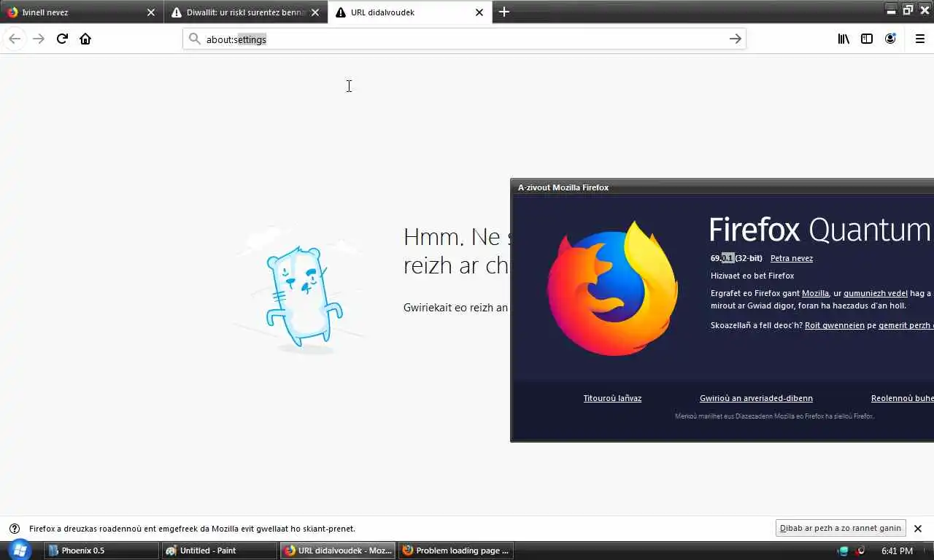Follow the 'Mozilla' link in About dialog
Viewport: 934px width, 560px height.
pyautogui.click(x=815, y=293)
